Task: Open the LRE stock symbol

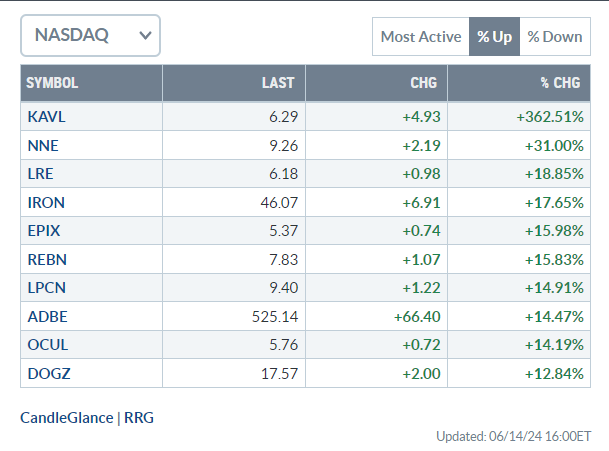Action: pos(40,174)
